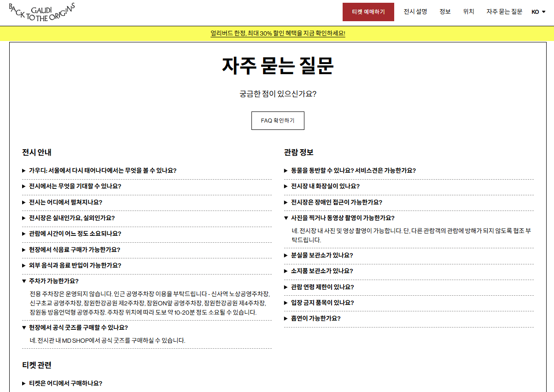Click the 관람 정보 section heading
The width and height of the screenshot is (554, 392).
pos(299,152)
